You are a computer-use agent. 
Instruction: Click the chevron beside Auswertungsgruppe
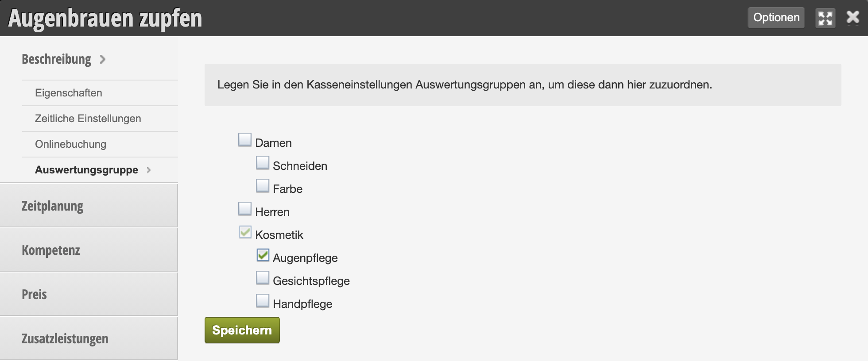tap(149, 170)
